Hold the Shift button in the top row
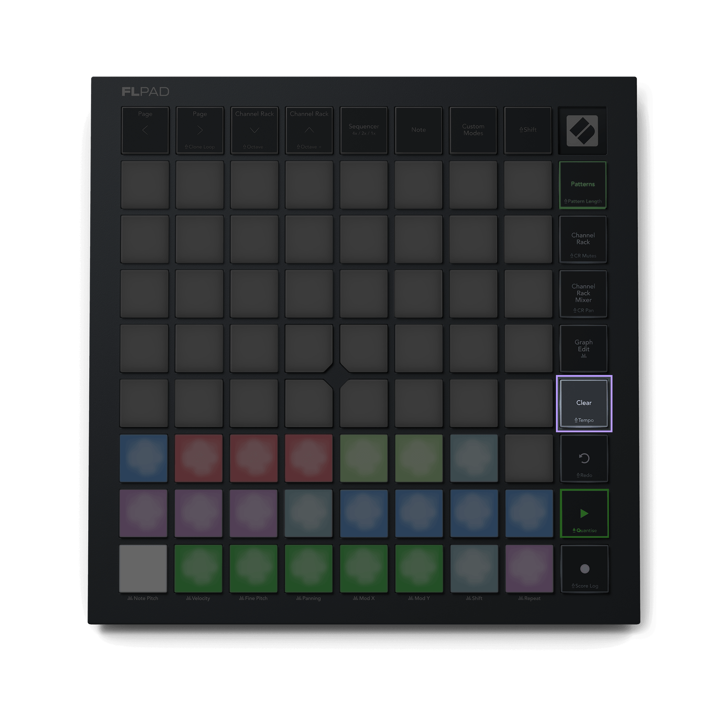Viewport: 728px width, 701px height. [528, 130]
